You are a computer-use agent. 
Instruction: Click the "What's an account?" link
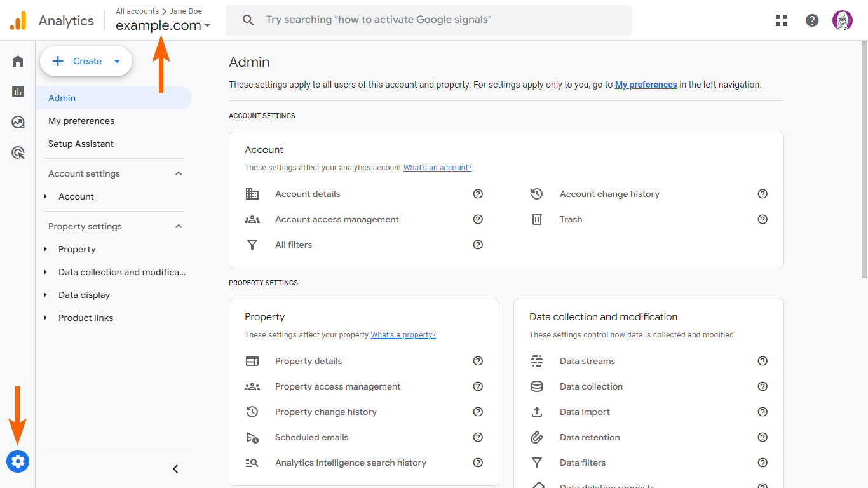tap(437, 168)
